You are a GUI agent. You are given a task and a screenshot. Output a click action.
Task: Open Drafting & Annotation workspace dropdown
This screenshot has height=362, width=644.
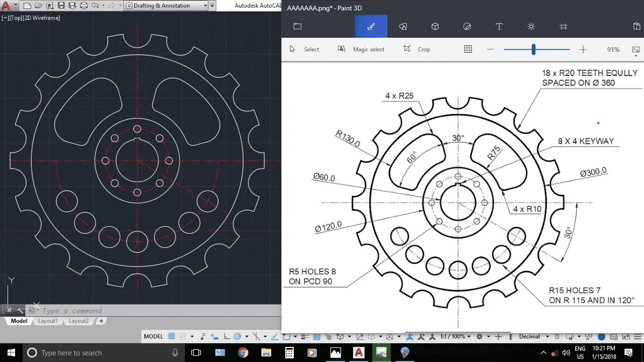pyautogui.click(x=166, y=6)
